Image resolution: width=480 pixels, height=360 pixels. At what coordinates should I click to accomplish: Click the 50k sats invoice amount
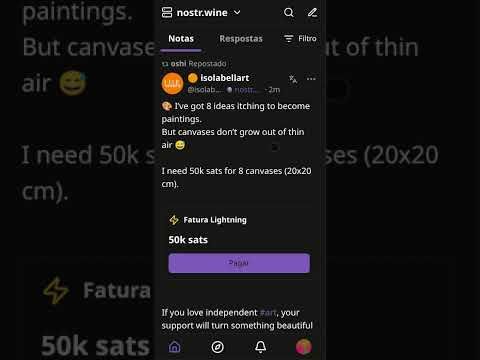[188, 240]
